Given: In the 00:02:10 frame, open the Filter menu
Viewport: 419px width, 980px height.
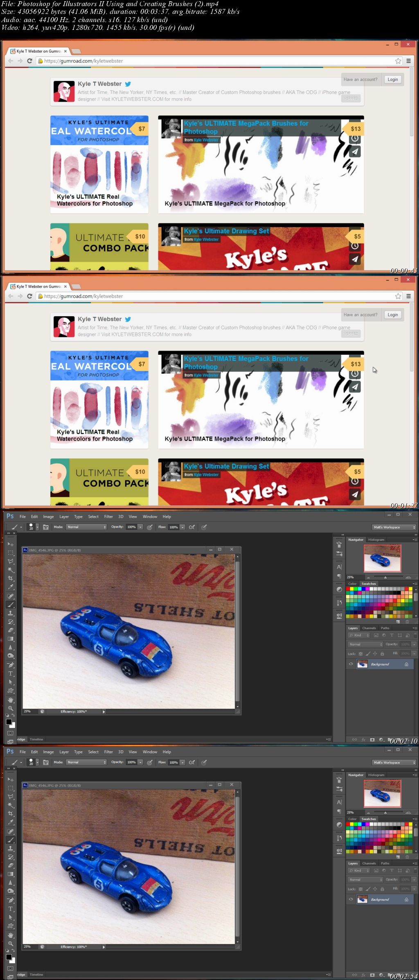Looking at the screenshot, I should tap(108, 516).
